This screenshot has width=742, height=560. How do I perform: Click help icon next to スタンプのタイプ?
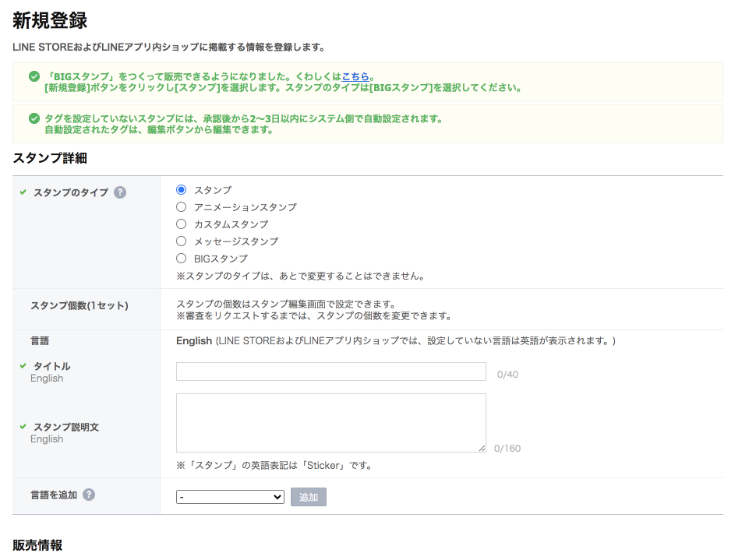point(120,192)
